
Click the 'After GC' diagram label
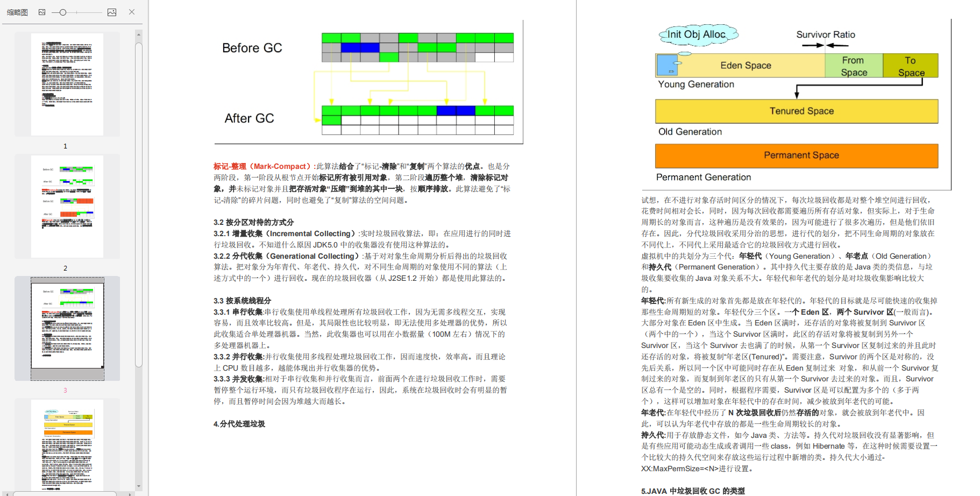click(250, 118)
